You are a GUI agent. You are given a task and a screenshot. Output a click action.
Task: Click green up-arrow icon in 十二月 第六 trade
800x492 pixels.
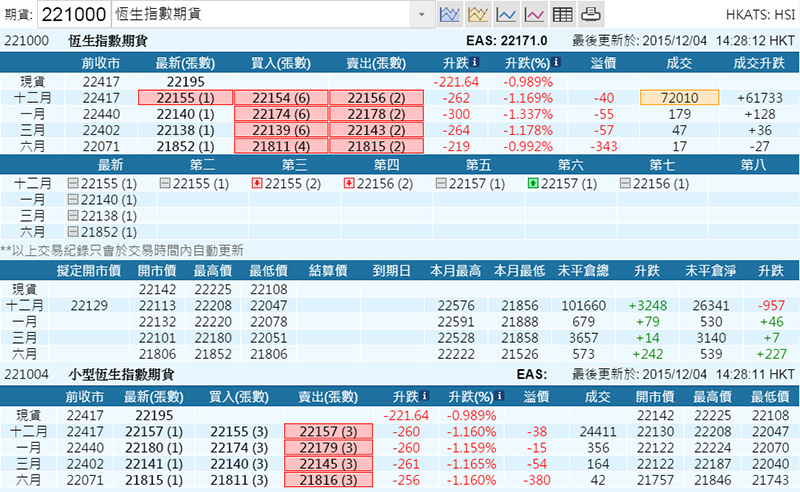tap(533, 183)
